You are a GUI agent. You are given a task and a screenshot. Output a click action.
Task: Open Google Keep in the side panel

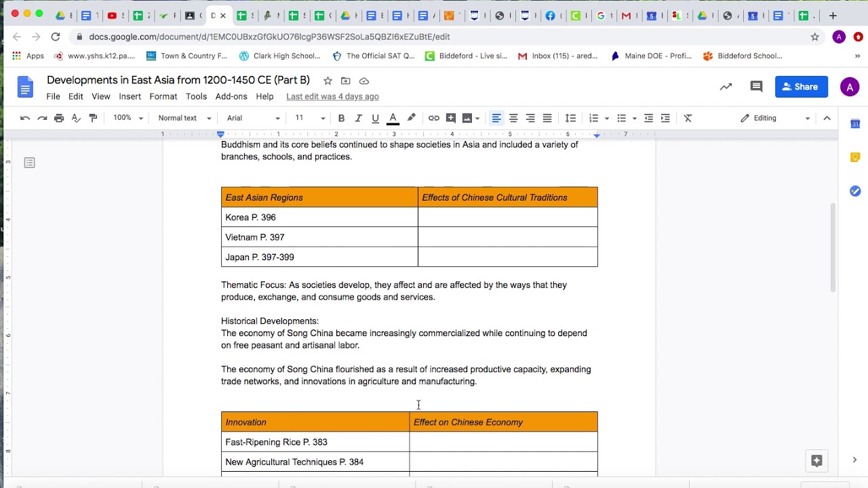[x=855, y=157]
